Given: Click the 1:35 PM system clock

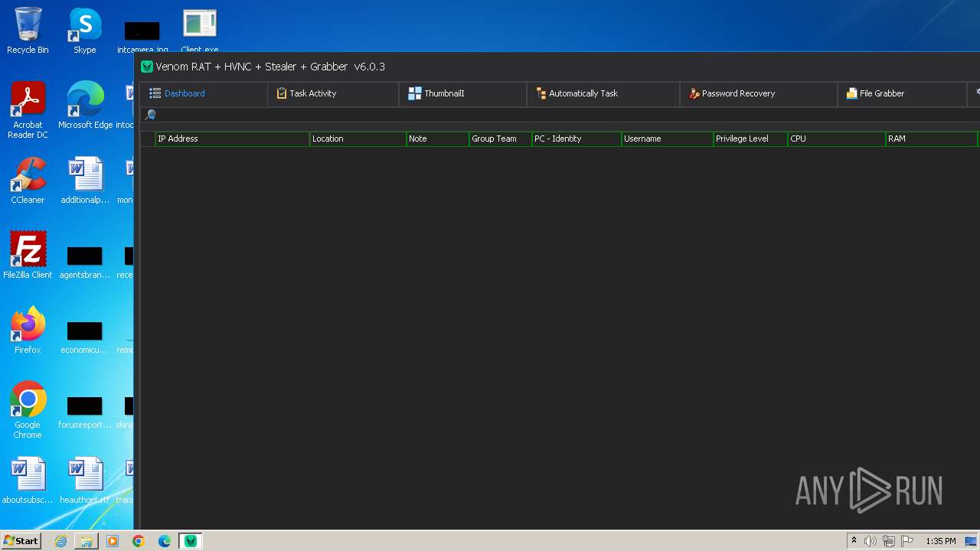Looking at the screenshot, I should (x=941, y=541).
